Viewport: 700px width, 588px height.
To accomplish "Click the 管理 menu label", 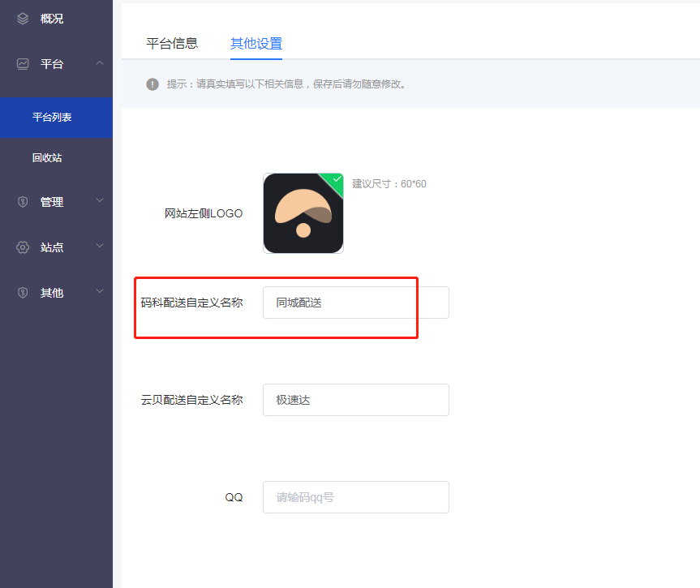I will tap(52, 202).
